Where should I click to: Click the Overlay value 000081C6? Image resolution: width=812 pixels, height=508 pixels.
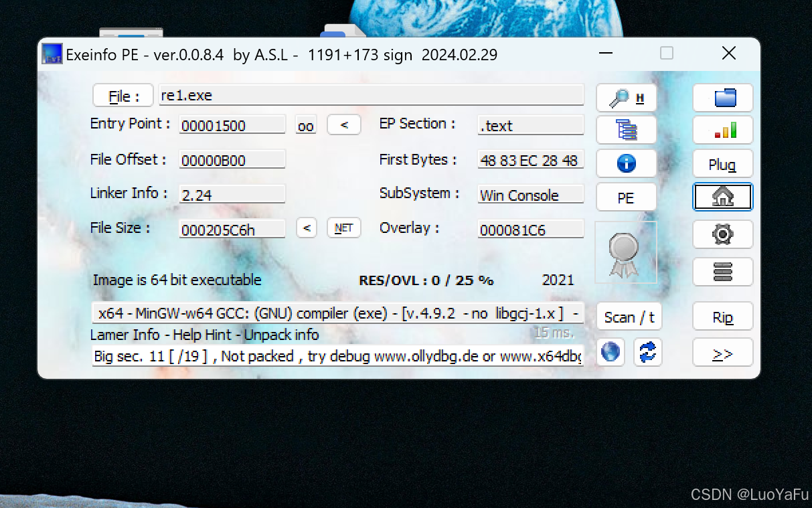pos(530,230)
